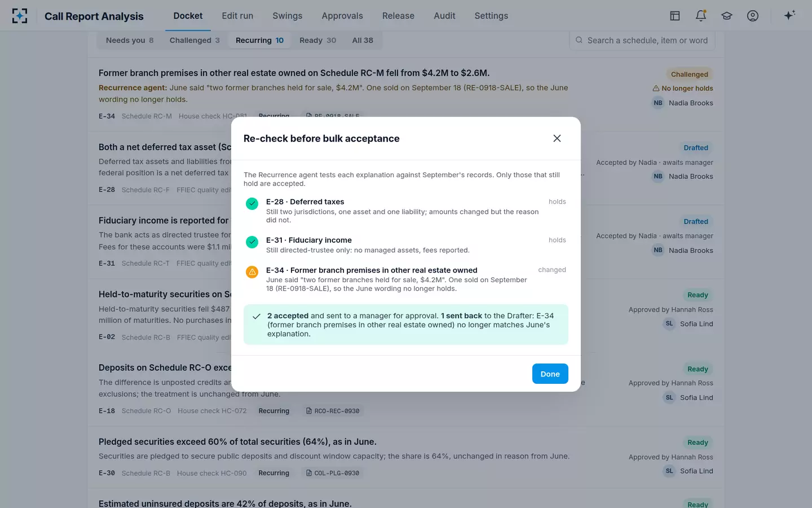Image resolution: width=812 pixels, height=508 pixels.
Task: Show the Ready items filter
Action: coord(317,40)
